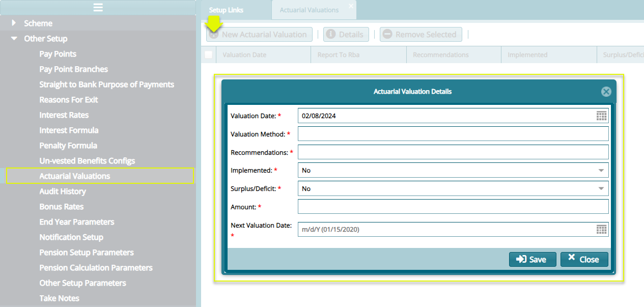Image resolution: width=644 pixels, height=307 pixels.
Task: Toggle the select-all checkbox in the grid header
Action: tap(208, 54)
